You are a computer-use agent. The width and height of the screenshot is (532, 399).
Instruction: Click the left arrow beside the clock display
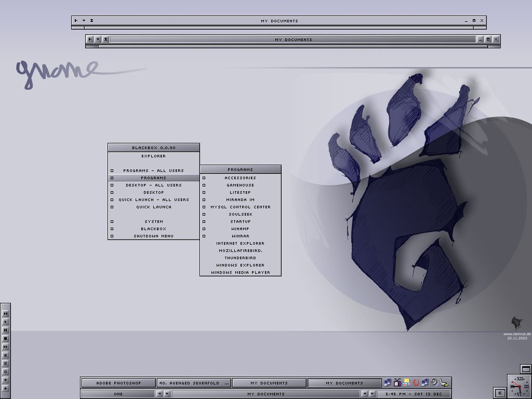(364, 394)
